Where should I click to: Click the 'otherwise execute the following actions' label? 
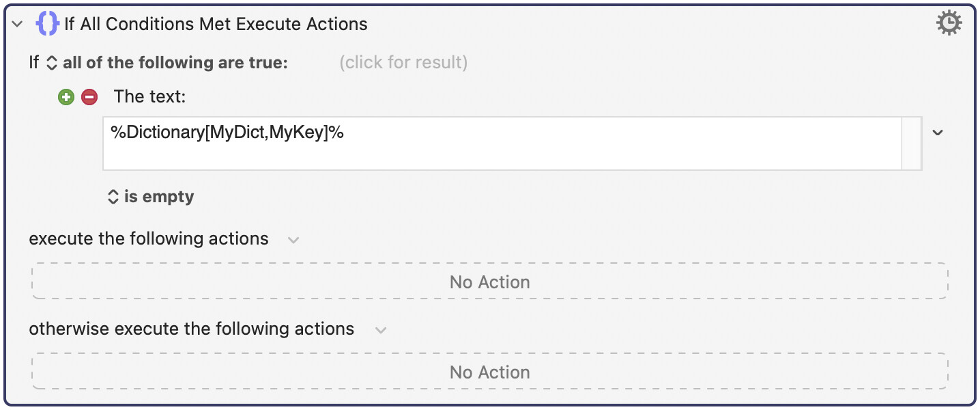coord(191,329)
